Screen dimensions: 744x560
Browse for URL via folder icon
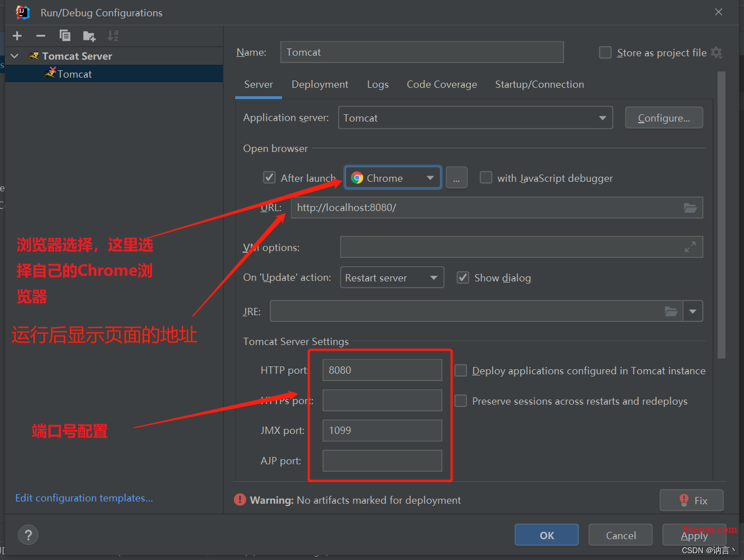coord(690,208)
